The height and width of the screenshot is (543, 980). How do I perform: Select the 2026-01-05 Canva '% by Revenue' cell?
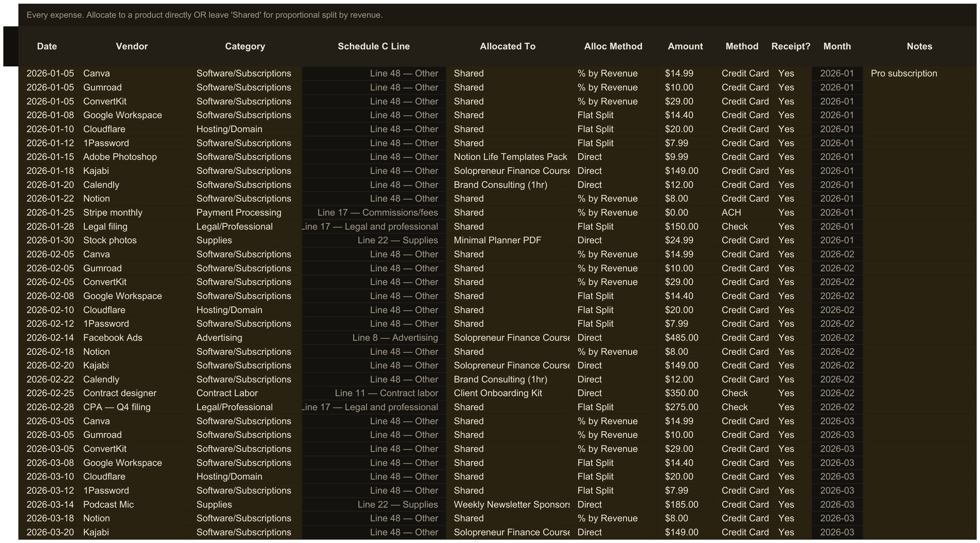coord(613,73)
